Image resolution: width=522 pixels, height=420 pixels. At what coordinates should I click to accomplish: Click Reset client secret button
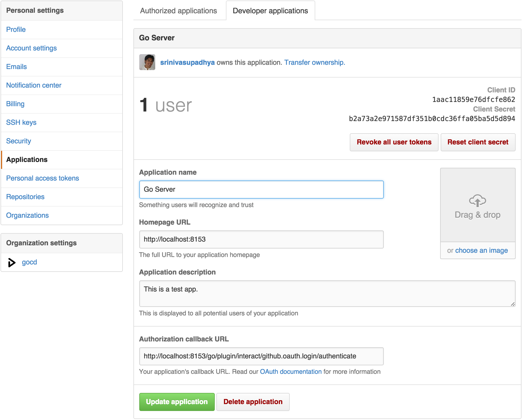478,142
